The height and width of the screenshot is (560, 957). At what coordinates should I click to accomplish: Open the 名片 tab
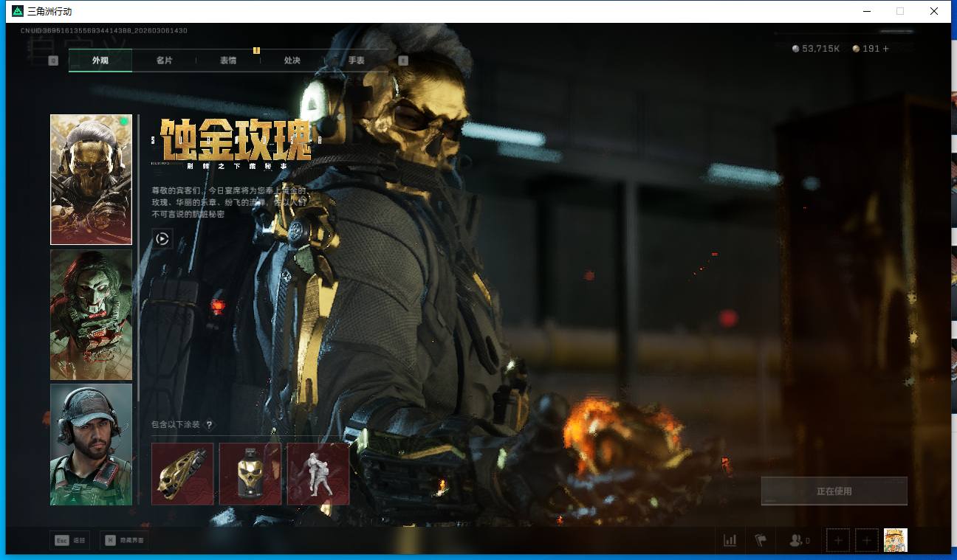click(x=164, y=61)
